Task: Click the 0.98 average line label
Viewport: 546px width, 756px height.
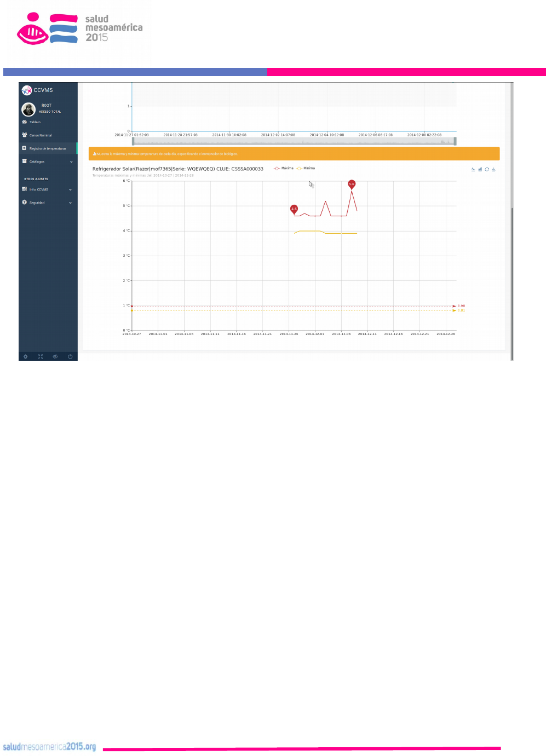Action: tap(461, 306)
